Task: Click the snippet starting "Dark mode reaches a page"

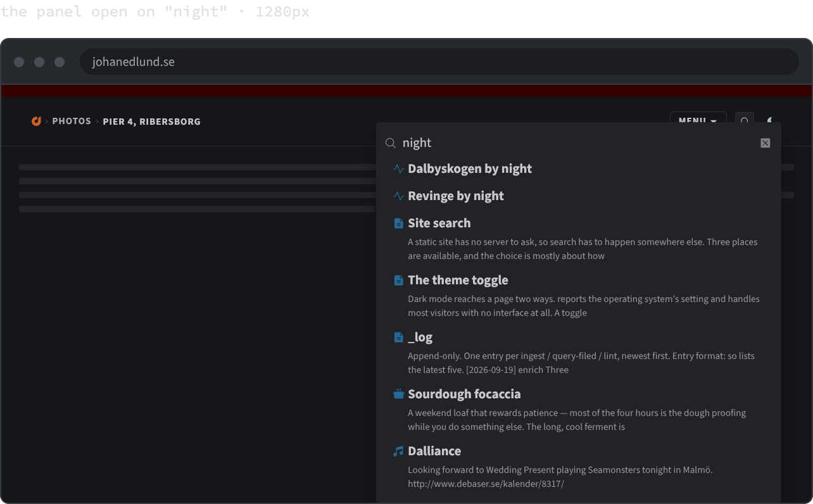Action: [x=584, y=306]
